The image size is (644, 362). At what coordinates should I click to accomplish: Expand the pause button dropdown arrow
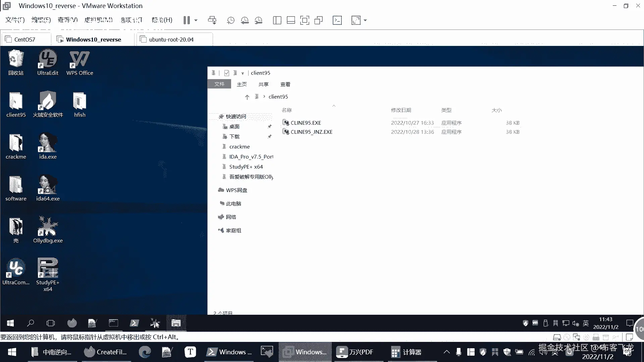pos(196,20)
